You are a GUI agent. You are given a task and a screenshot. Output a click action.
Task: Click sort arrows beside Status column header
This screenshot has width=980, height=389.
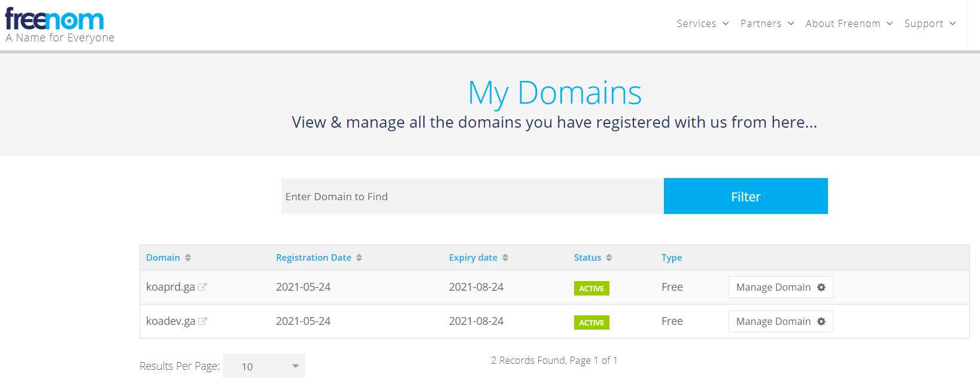pos(609,258)
